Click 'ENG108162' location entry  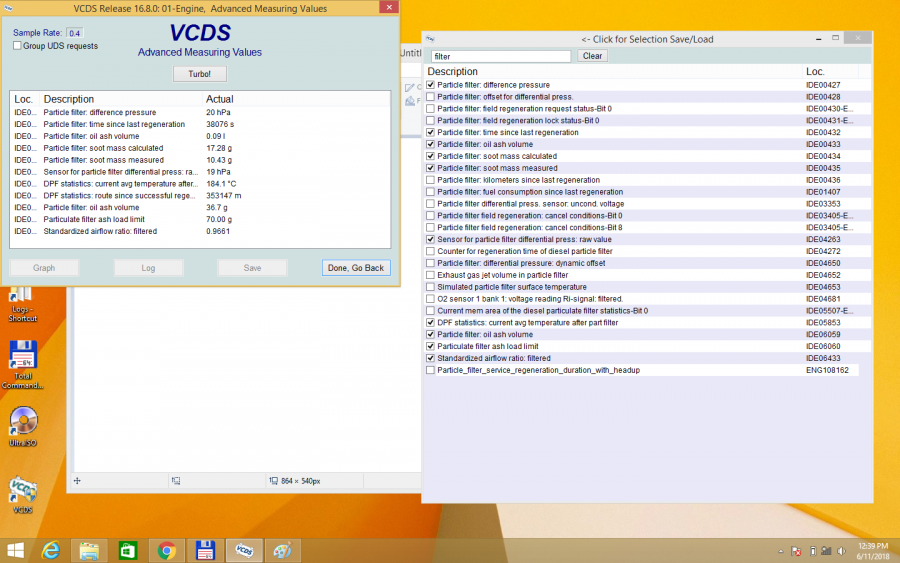point(827,370)
